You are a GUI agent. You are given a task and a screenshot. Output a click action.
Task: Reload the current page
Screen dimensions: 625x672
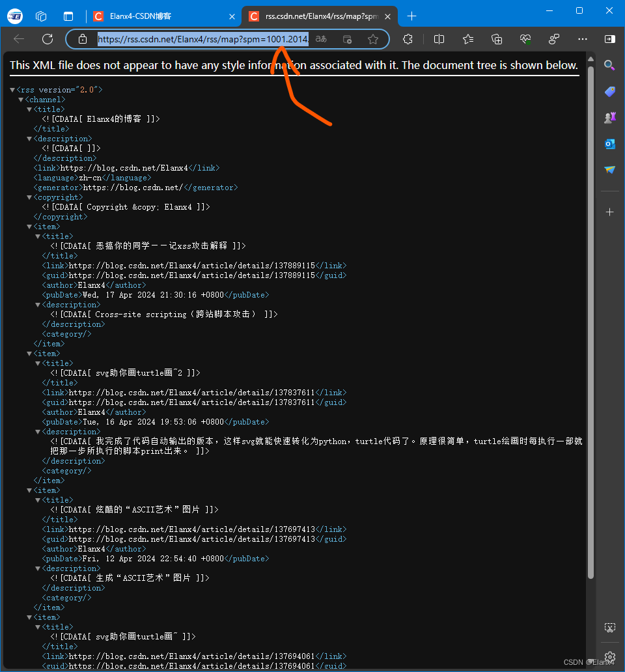(47, 38)
